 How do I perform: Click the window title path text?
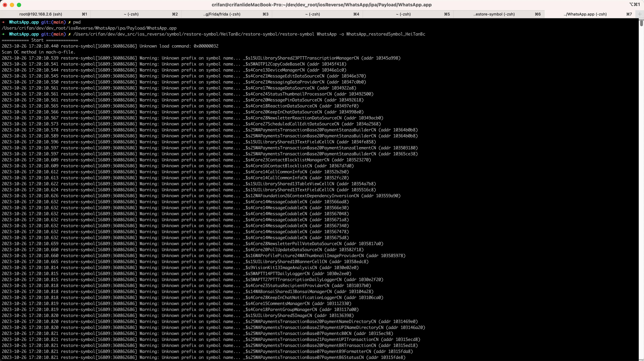(x=321, y=5)
